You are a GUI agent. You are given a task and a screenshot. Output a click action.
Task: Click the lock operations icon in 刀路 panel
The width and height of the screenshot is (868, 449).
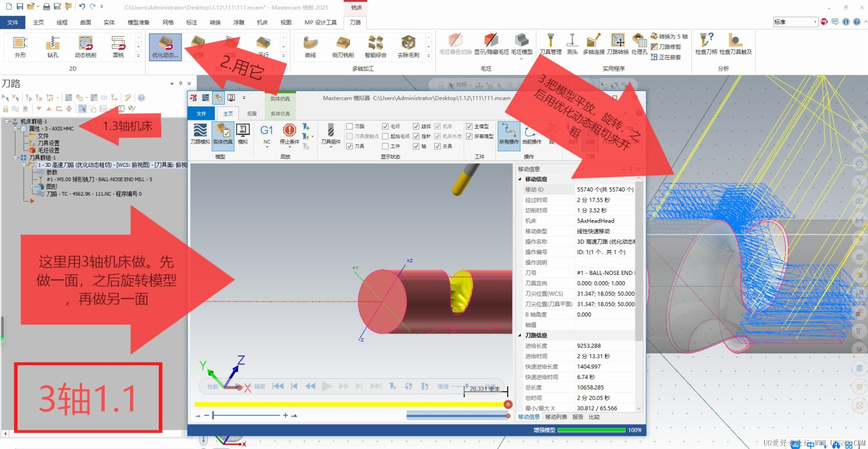coord(5,109)
